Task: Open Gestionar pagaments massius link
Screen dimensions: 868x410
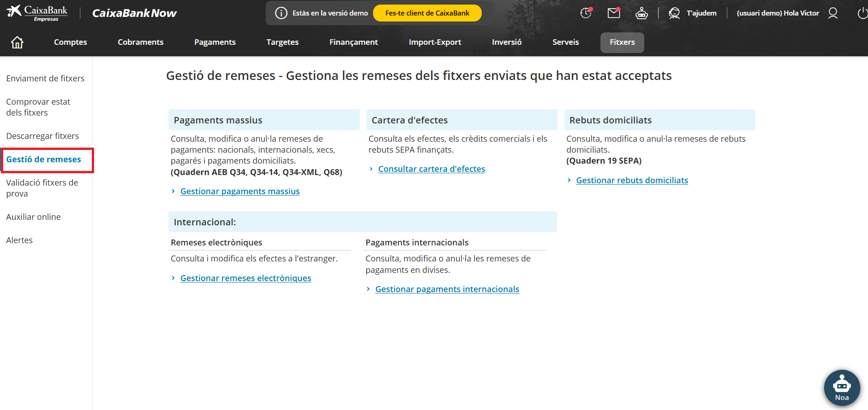Action: (x=240, y=192)
